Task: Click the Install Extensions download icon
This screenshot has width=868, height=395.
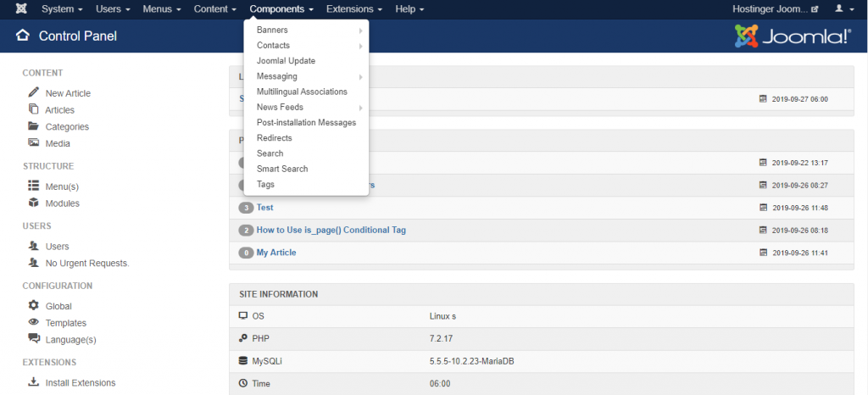Action: (x=34, y=381)
